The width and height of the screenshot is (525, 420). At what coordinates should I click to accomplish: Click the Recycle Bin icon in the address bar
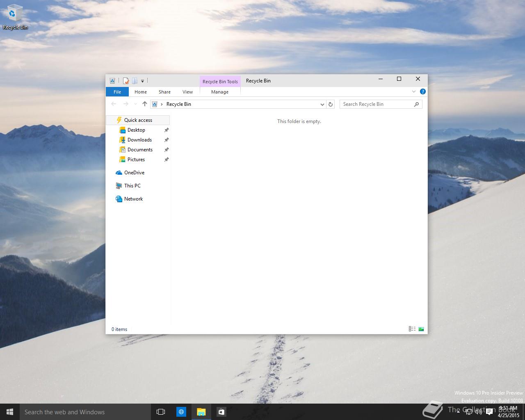[155, 104]
